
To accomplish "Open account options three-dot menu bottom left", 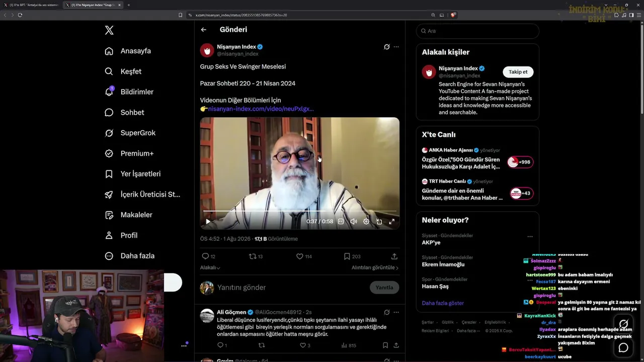I will tap(184, 345).
